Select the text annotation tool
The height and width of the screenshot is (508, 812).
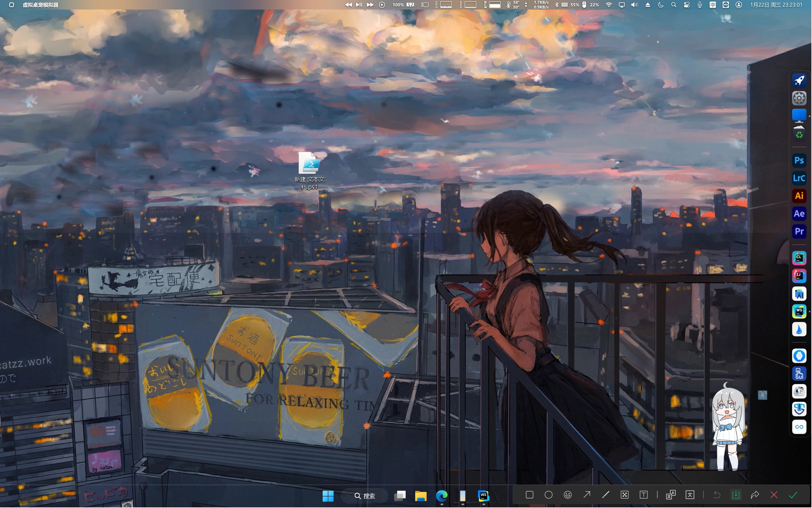(643, 495)
